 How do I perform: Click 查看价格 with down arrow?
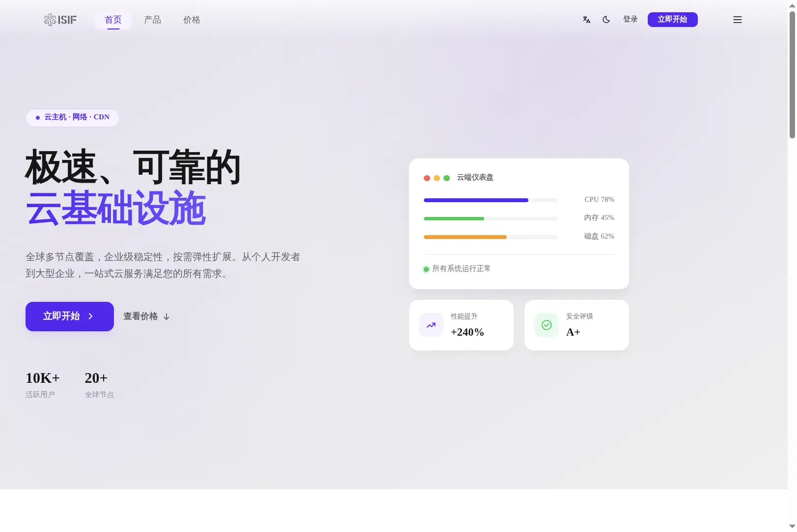(x=146, y=317)
